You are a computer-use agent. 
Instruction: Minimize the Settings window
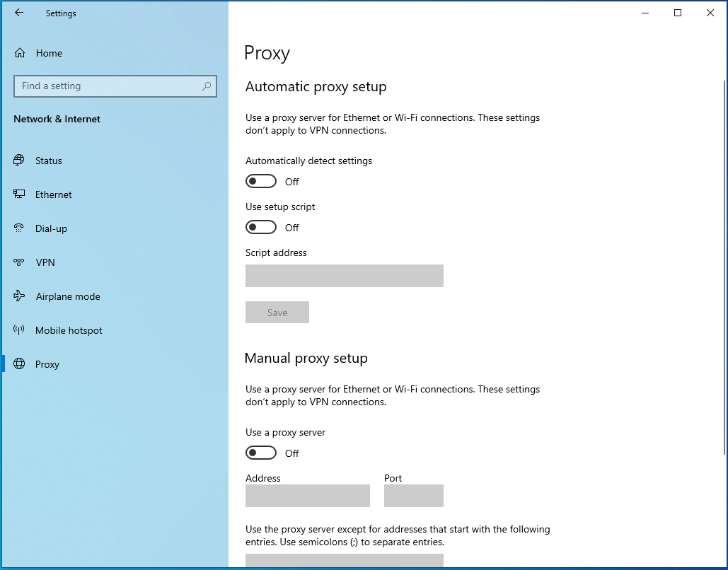pos(645,13)
